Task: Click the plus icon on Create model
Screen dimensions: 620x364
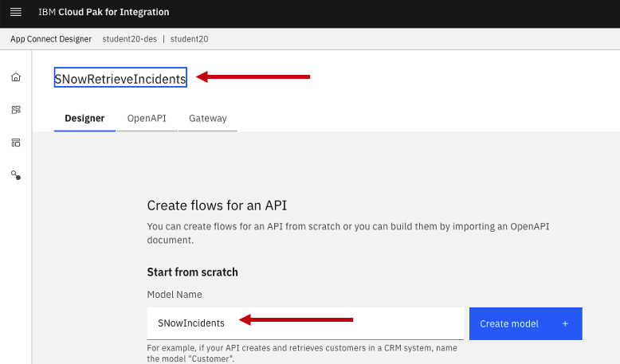Action: pos(565,323)
